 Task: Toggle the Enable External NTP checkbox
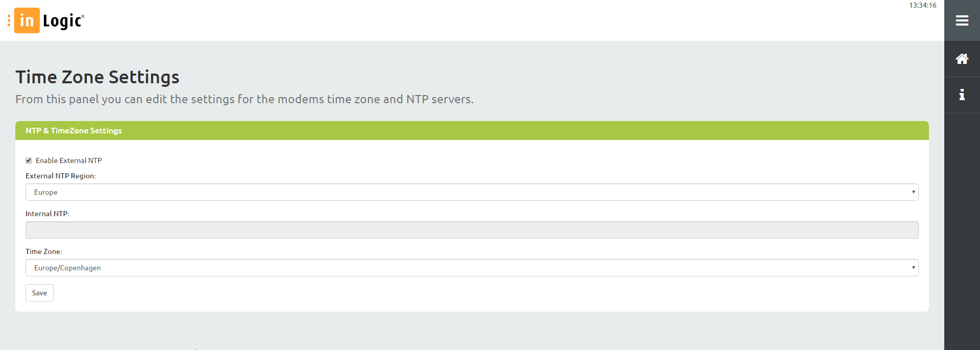[x=29, y=160]
